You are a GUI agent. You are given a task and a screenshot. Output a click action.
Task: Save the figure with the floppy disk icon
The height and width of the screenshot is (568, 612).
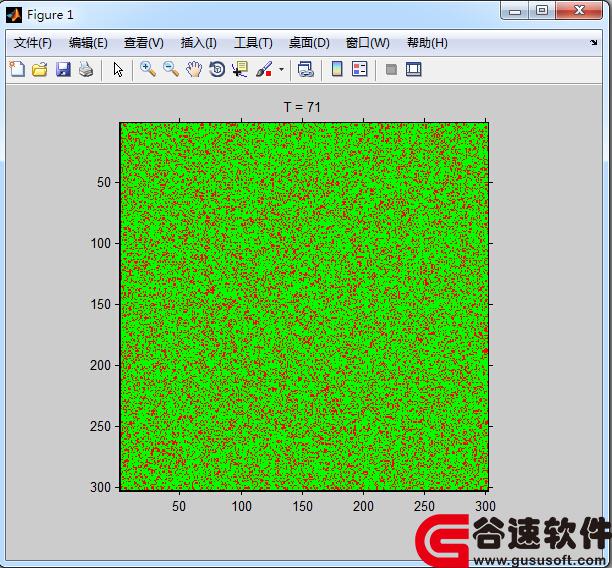click(63, 69)
